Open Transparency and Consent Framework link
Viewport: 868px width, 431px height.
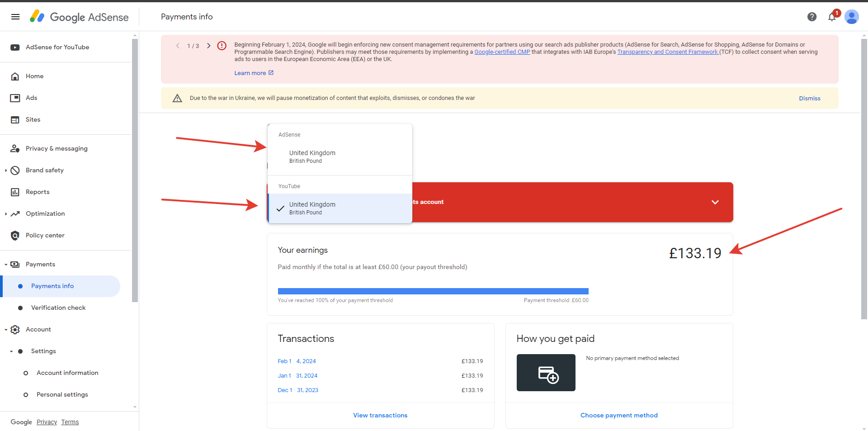(668, 52)
